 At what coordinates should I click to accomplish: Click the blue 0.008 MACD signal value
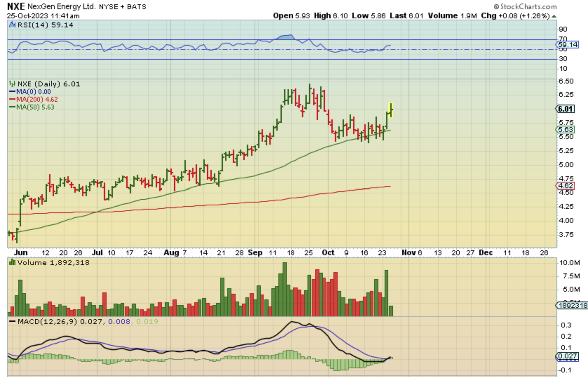pyautogui.click(x=119, y=322)
